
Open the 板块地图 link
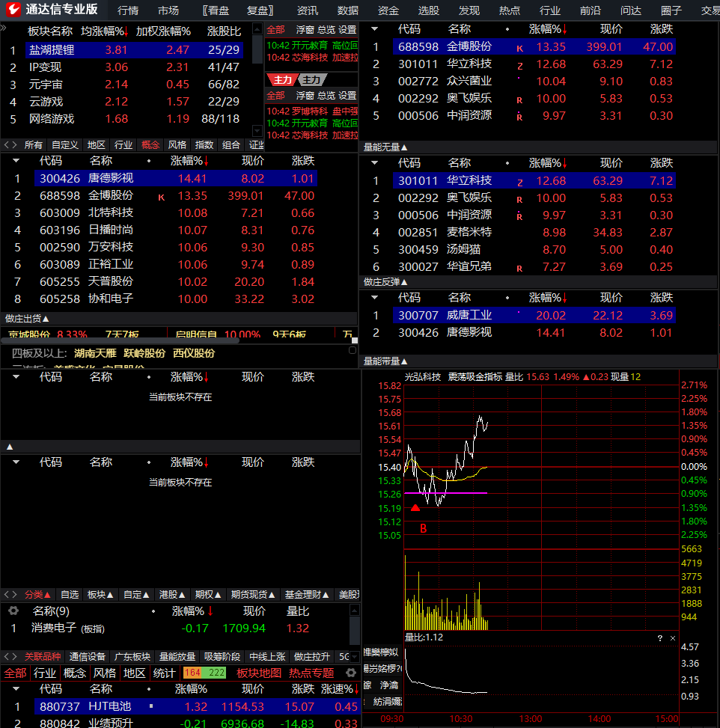point(259,673)
